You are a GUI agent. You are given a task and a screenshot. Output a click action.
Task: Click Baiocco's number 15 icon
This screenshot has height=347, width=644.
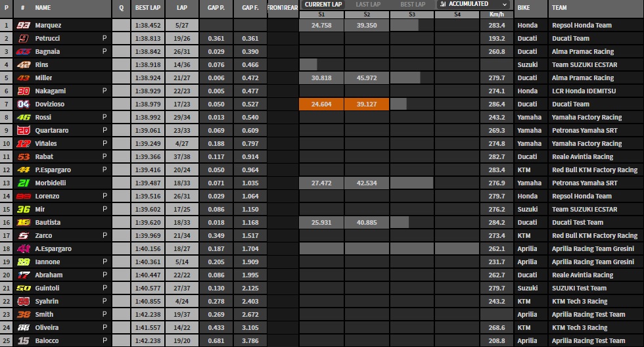click(x=24, y=341)
